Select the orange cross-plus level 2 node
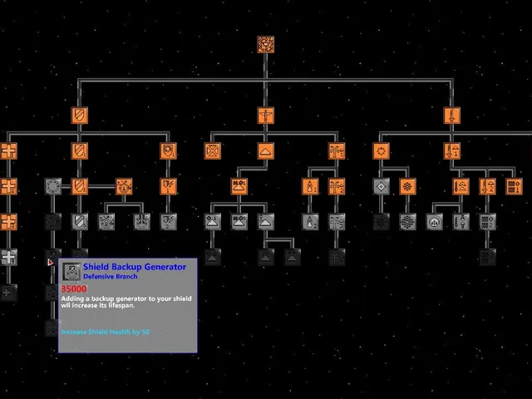Image resolution: width=532 pixels, height=399 pixels. click(x=8, y=186)
